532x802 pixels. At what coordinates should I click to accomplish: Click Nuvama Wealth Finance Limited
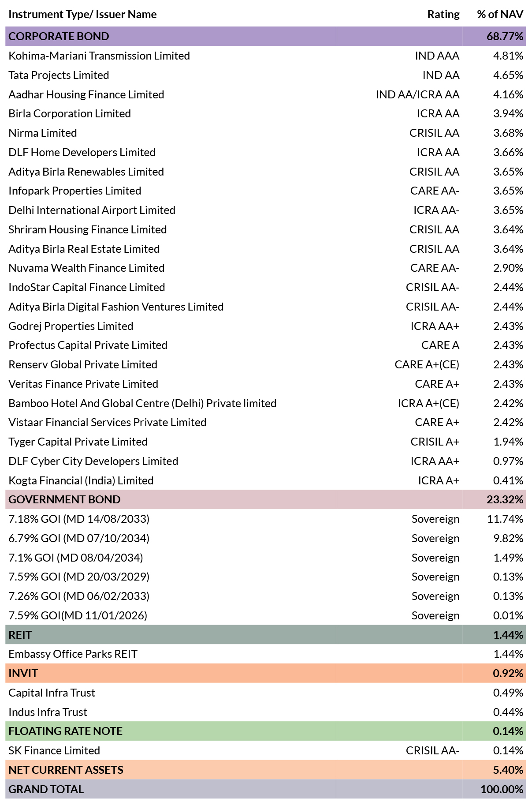86,268
